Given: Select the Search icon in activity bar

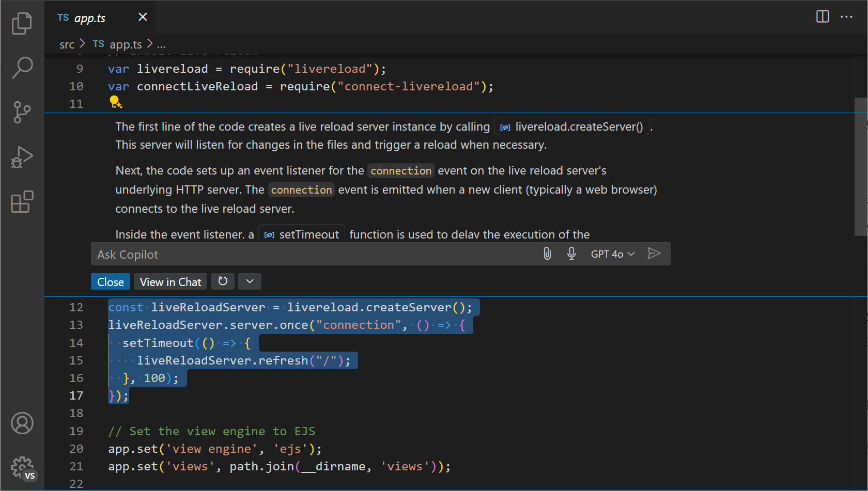Looking at the screenshot, I should 22,67.
